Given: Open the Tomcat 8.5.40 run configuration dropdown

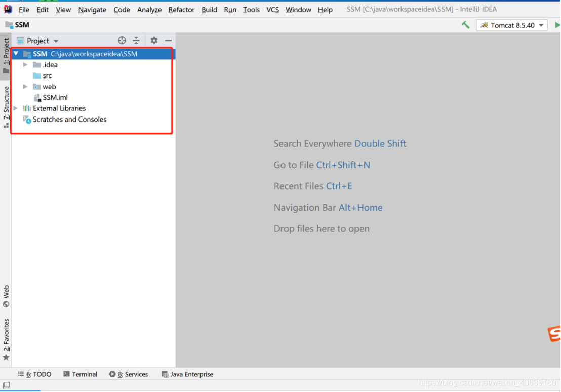Looking at the screenshot, I should (x=511, y=25).
